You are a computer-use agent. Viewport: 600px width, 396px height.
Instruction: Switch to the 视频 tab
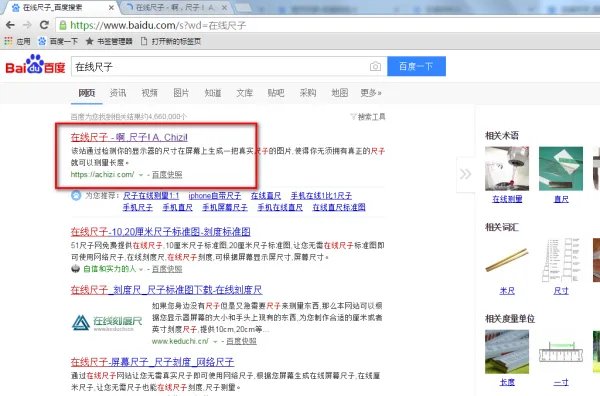click(150, 93)
